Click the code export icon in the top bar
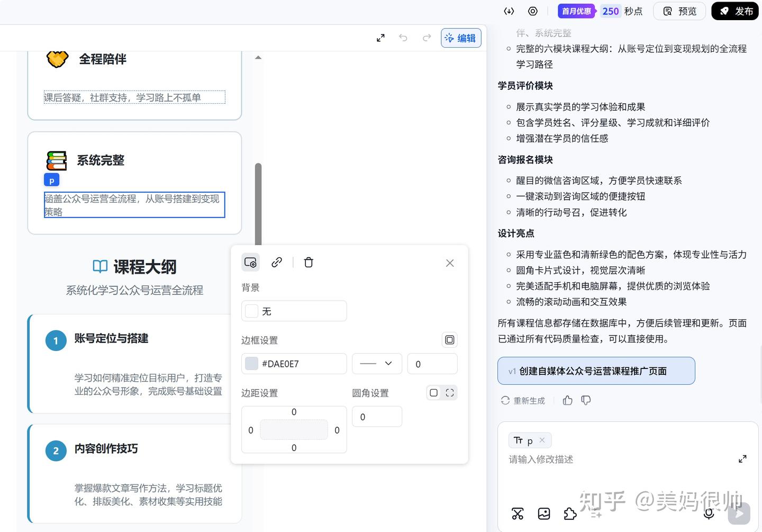This screenshot has width=762, height=532. pos(509,11)
